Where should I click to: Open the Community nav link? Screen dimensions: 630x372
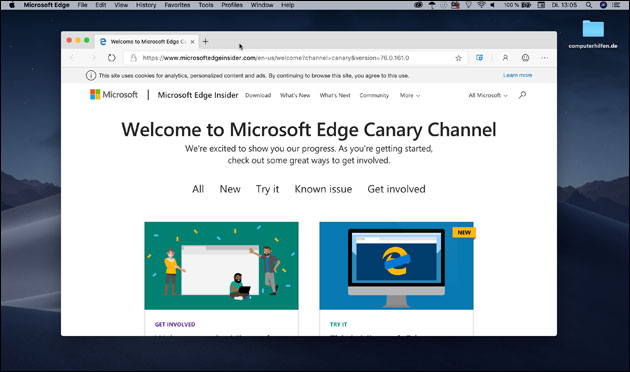pos(374,95)
